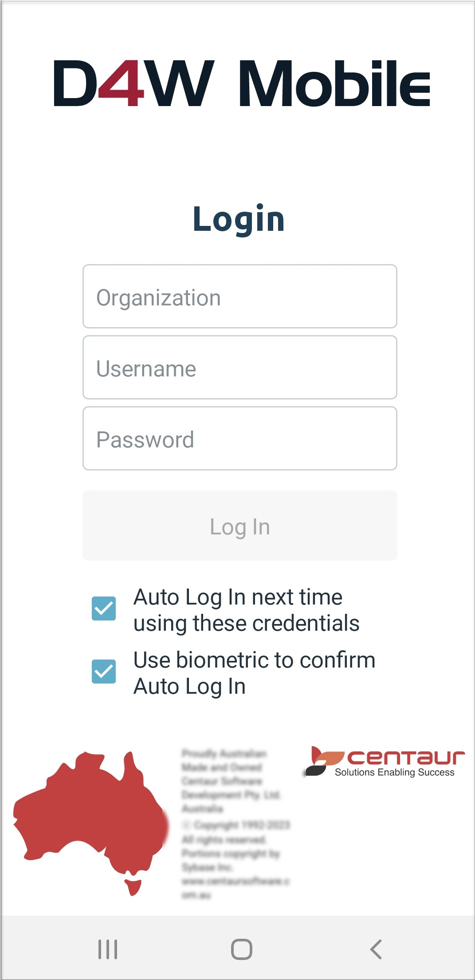Uncheck the Auto Log In next time checkbox

coord(104,609)
